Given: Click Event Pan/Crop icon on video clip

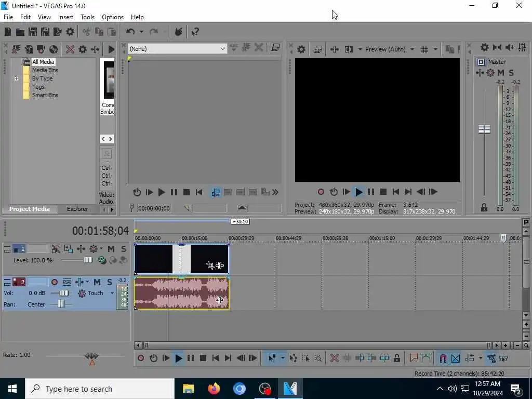Looking at the screenshot, I should (210, 265).
